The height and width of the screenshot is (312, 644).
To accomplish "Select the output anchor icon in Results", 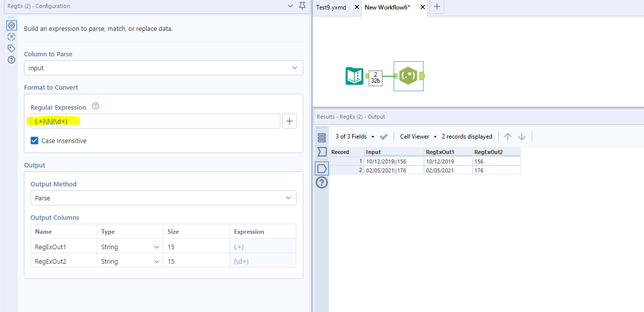I will [321, 168].
